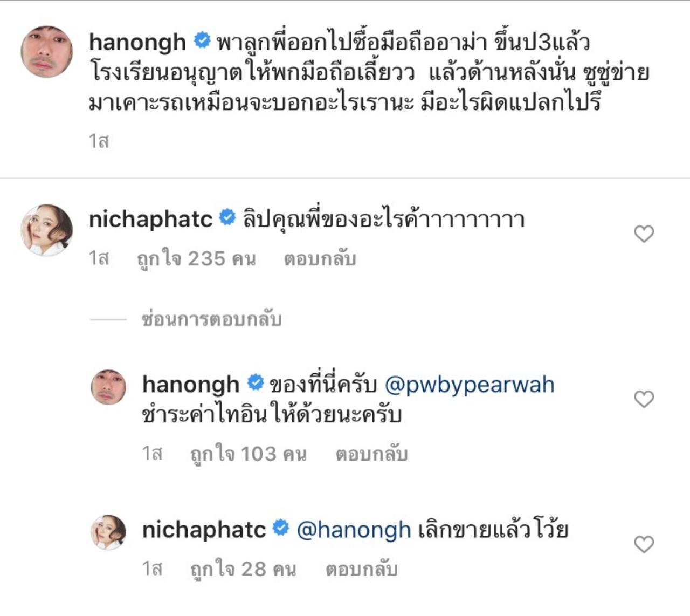Viewport: 690px width, 616px height.
Task: Like hanongh's reply mentioning pwbypearwah
Action: (x=644, y=399)
